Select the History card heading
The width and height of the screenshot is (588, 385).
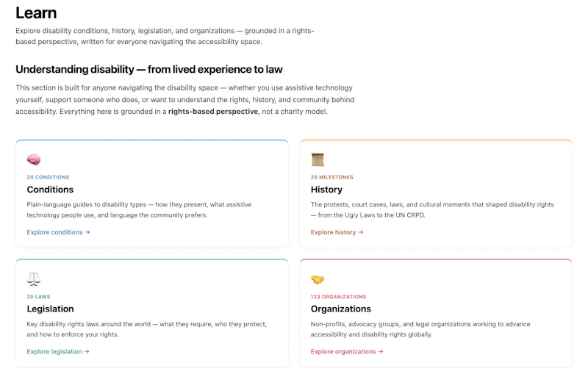(326, 190)
